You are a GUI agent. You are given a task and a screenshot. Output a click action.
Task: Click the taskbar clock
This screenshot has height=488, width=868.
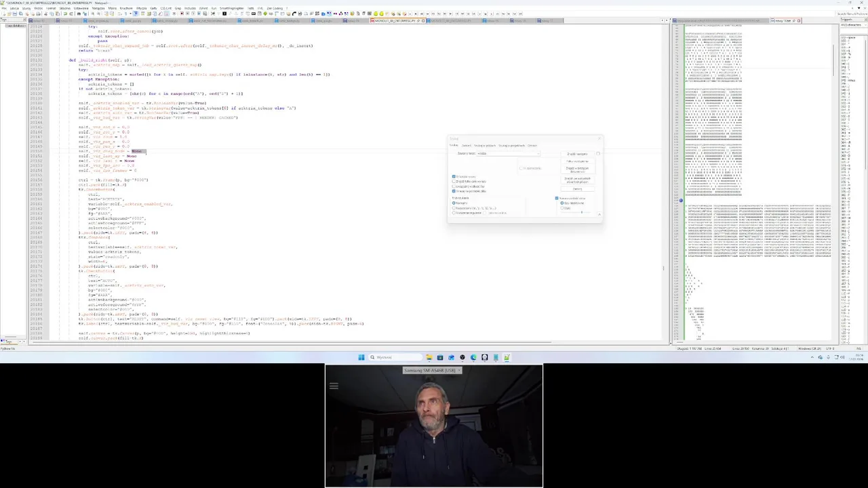(856, 357)
